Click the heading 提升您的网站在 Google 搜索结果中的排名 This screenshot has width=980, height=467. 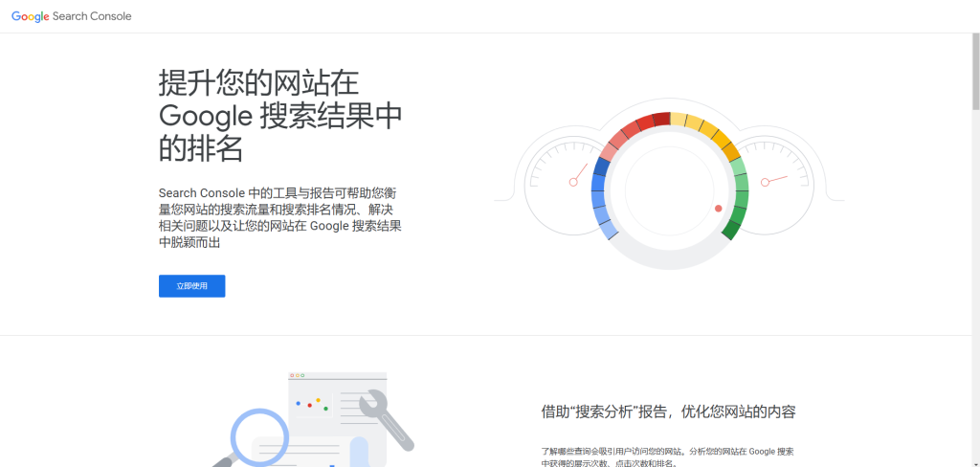click(280, 117)
